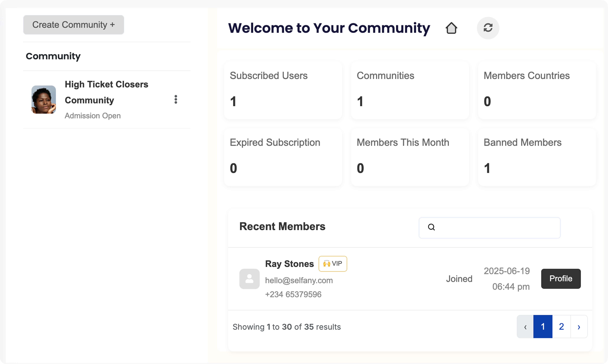Click the Members Countries card
This screenshot has height=364, width=608.
tap(537, 91)
